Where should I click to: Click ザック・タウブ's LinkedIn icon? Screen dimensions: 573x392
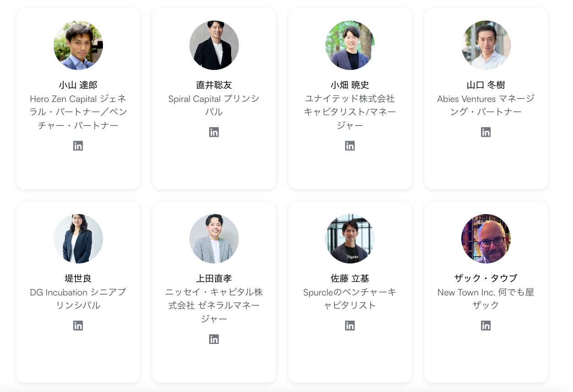pyautogui.click(x=486, y=326)
